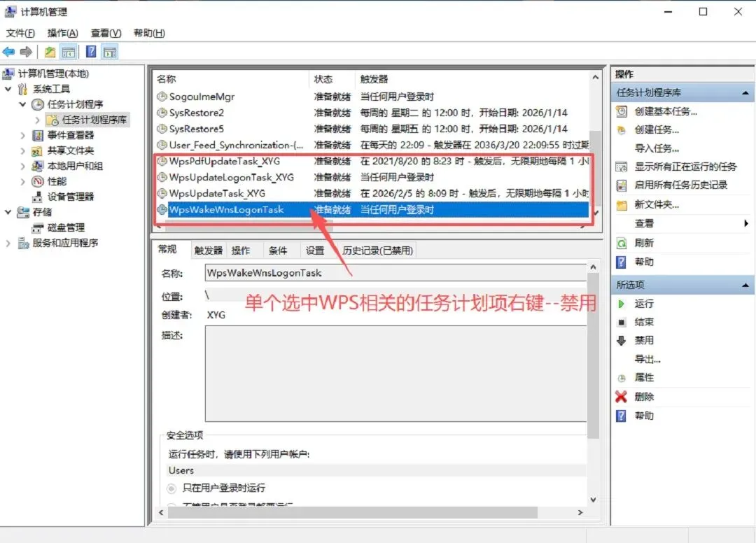Collapse the 任务计划程序库 actions section header
Viewport: 756px width, 543px height.
click(x=745, y=92)
